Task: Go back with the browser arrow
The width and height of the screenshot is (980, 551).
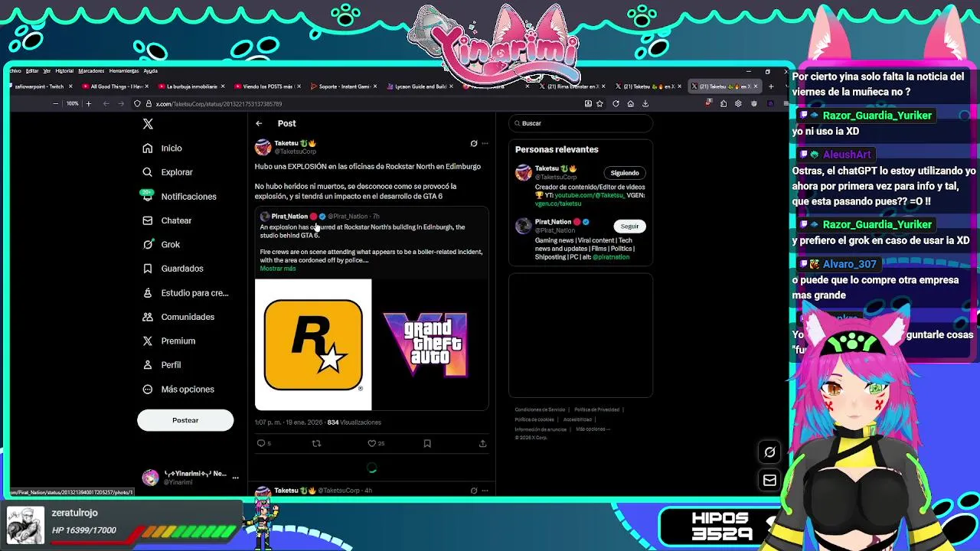Action: click(x=106, y=103)
